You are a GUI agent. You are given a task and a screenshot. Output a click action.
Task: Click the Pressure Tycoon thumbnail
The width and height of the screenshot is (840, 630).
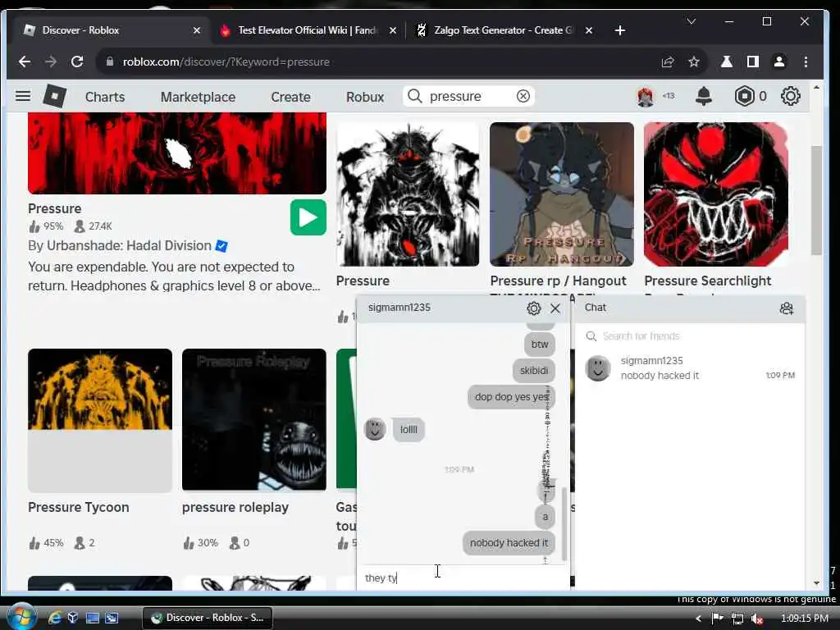tap(100, 420)
